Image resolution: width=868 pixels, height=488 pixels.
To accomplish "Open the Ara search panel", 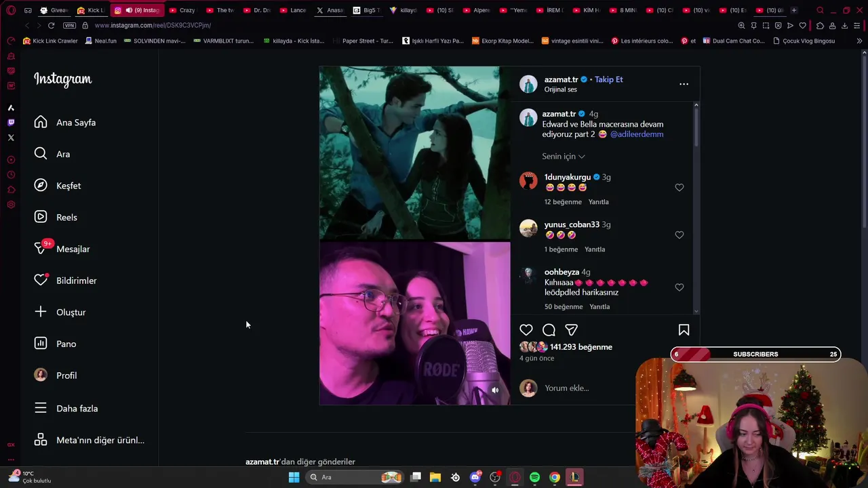I will 52,154.
